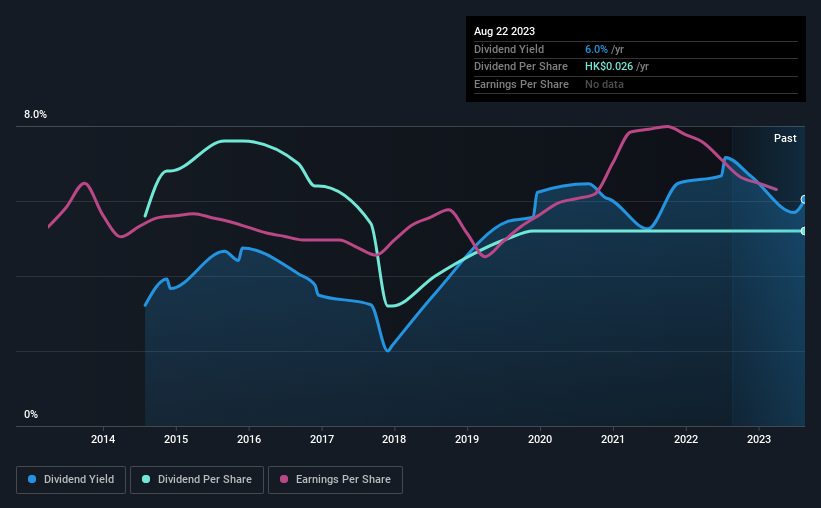
Task: Click the 2016 x-axis label
Action: point(249,439)
